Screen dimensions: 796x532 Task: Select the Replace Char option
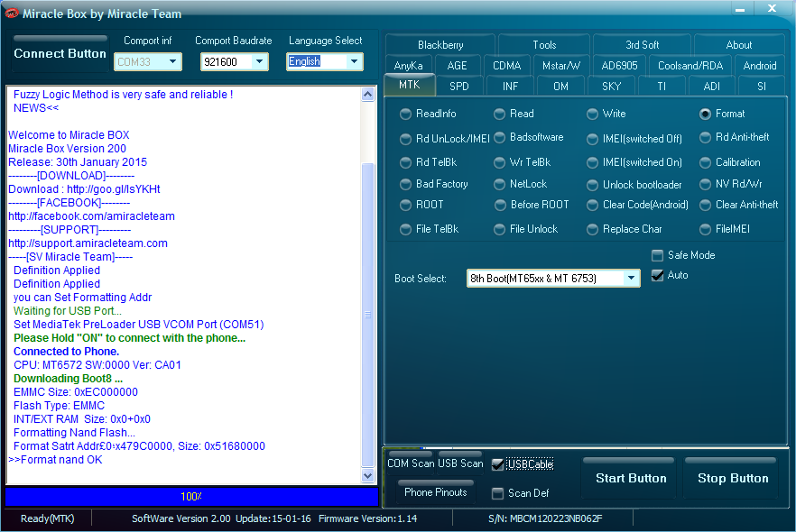point(592,229)
